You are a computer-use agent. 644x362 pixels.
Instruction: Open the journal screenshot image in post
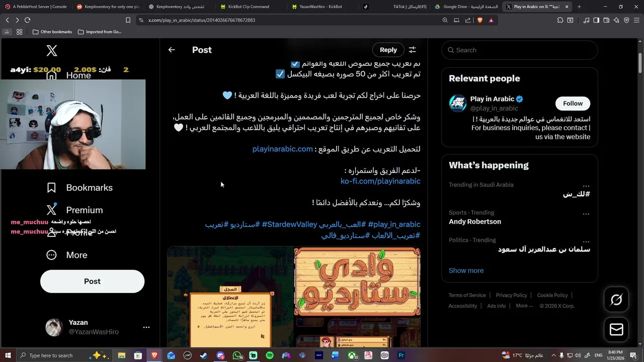point(230,297)
